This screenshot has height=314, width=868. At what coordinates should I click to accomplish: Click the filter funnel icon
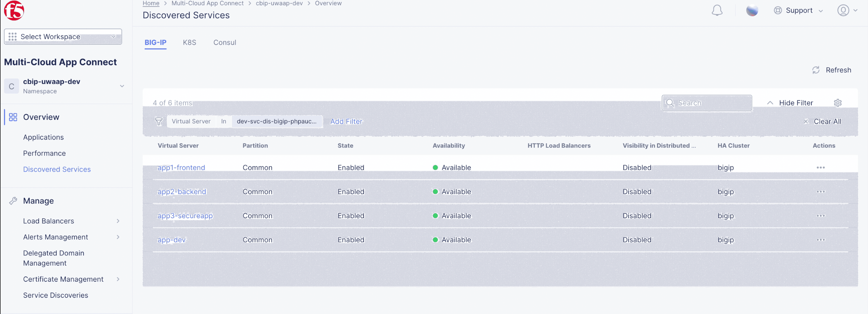(159, 121)
